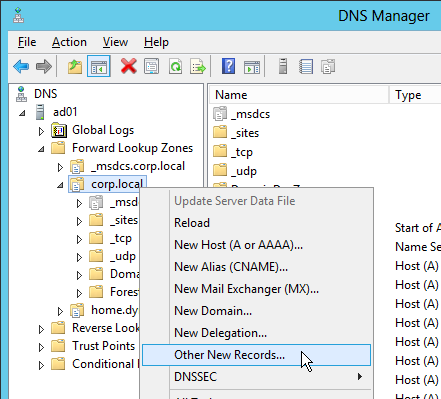This screenshot has width=441, height=399.
Task: Open the View menu
Action: tap(115, 42)
